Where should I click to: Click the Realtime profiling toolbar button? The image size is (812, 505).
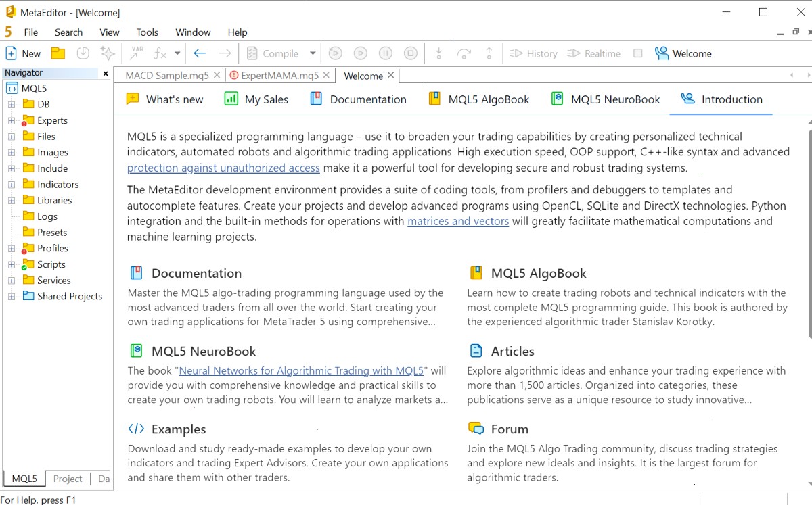pyautogui.click(x=594, y=53)
